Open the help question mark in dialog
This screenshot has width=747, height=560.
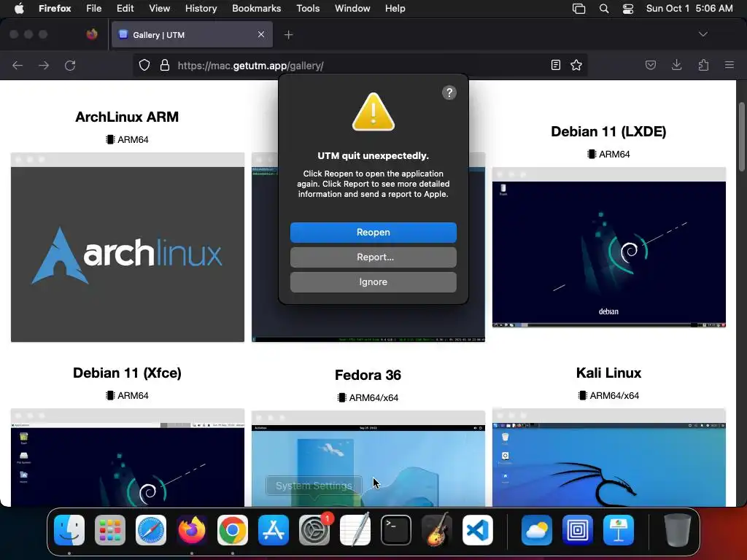449,93
